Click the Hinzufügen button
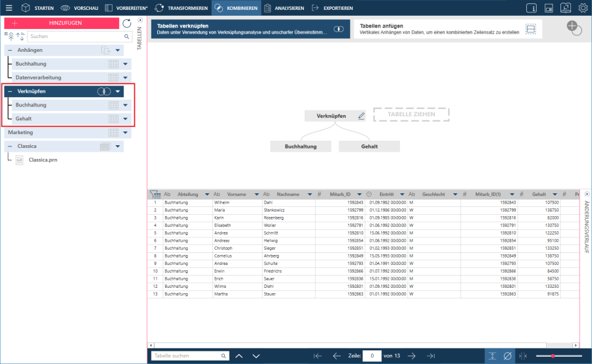The height and width of the screenshot is (364, 592). click(62, 23)
